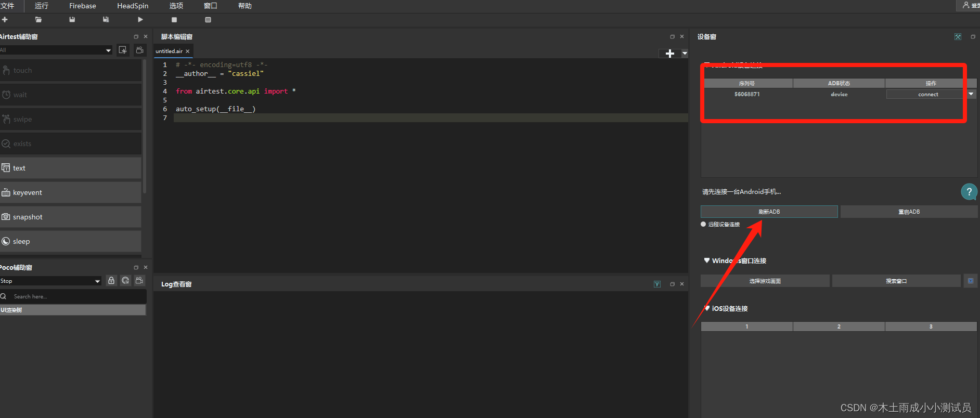
Task: Click the Airtest command list scrollbar
Action: tap(145, 126)
